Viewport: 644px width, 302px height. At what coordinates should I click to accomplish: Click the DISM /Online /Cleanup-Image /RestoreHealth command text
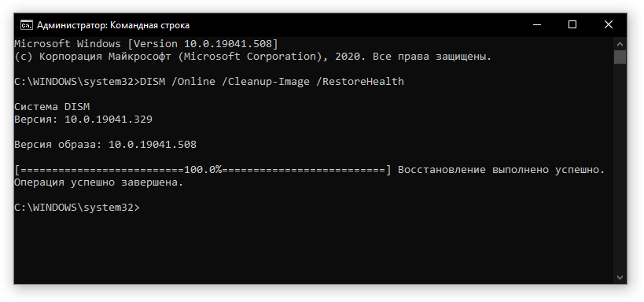[272, 82]
